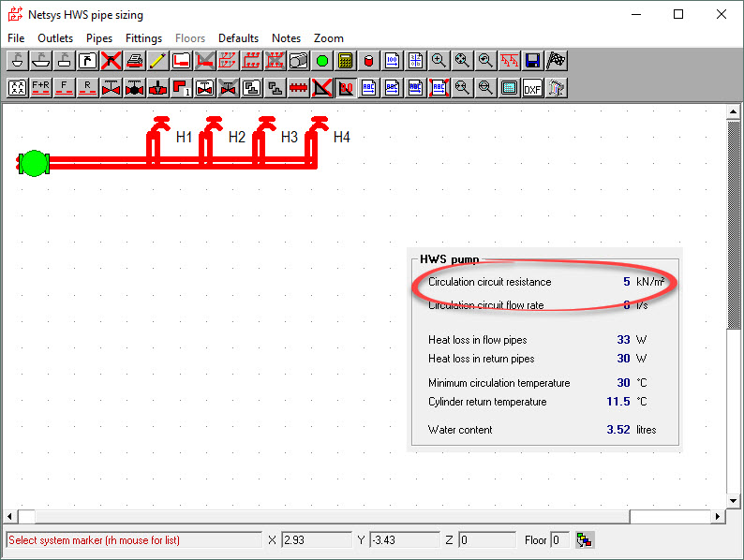This screenshot has height=560, width=744.
Task: Click the Z coordinate input field
Action: [487, 539]
